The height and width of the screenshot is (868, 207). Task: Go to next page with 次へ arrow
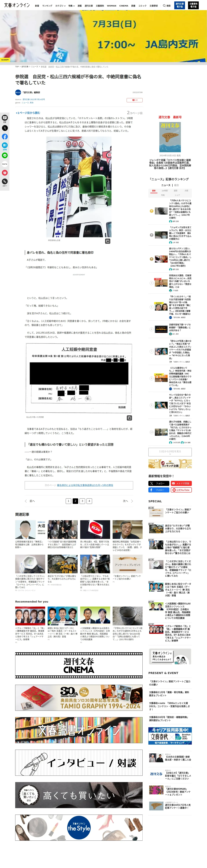coord(128,501)
